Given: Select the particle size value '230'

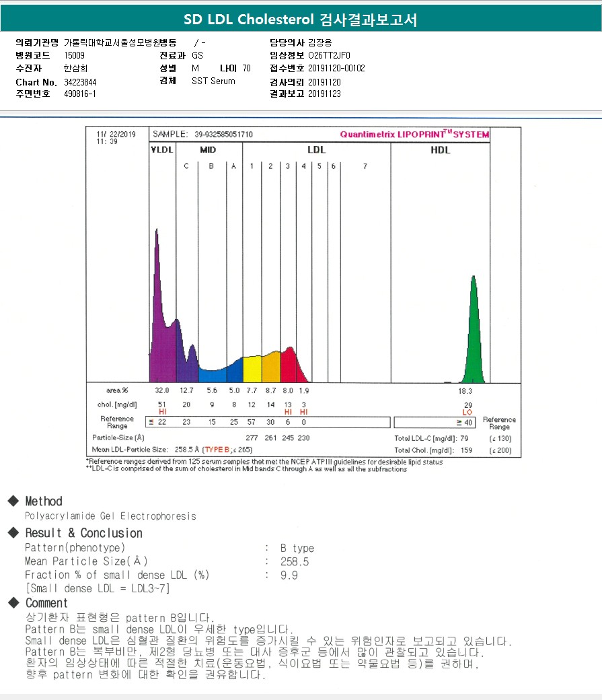Looking at the screenshot, I should coord(303,438).
